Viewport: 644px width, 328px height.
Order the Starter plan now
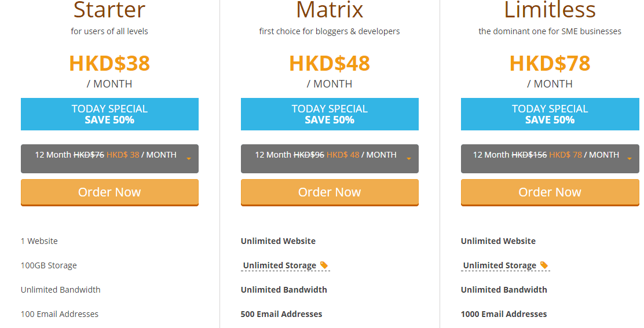(109, 192)
